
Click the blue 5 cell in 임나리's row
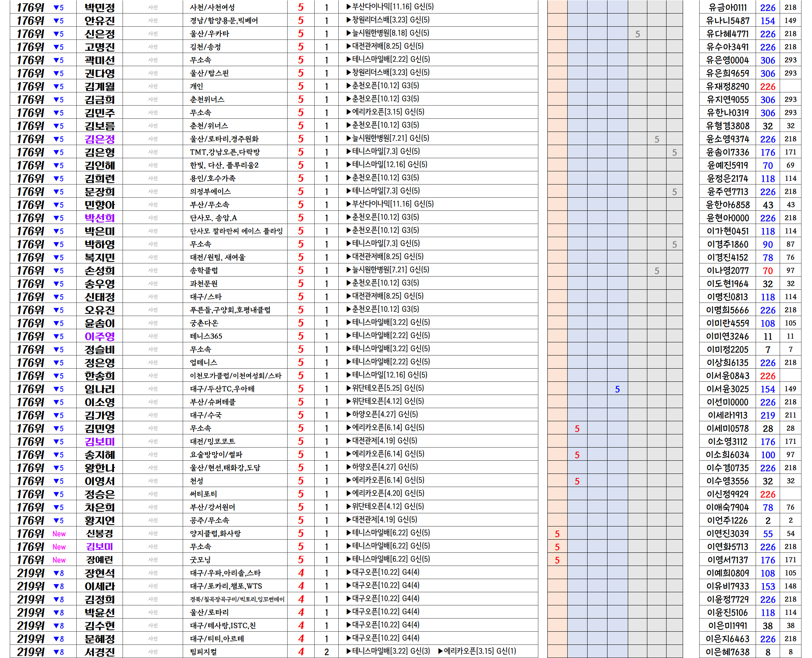(617, 389)
